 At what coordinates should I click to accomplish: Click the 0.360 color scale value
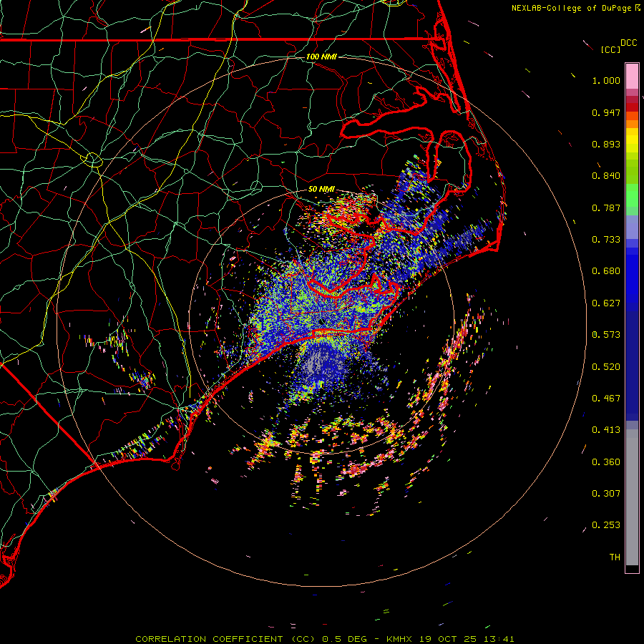[x=606, y=462]
